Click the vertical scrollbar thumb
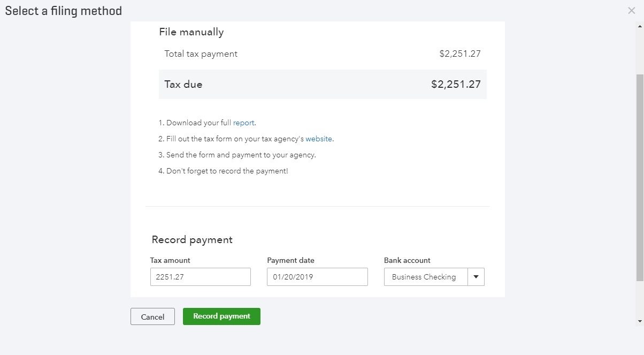 point(640,177)
